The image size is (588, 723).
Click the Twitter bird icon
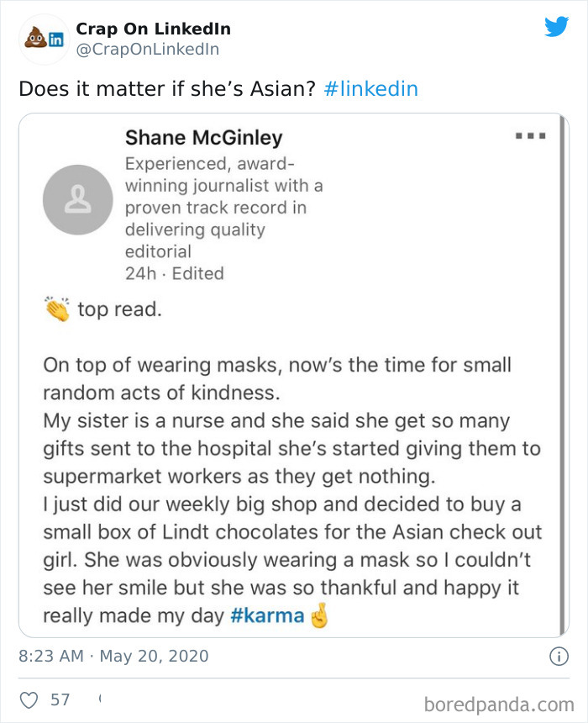pyautogui.click(x=558, y=28)
